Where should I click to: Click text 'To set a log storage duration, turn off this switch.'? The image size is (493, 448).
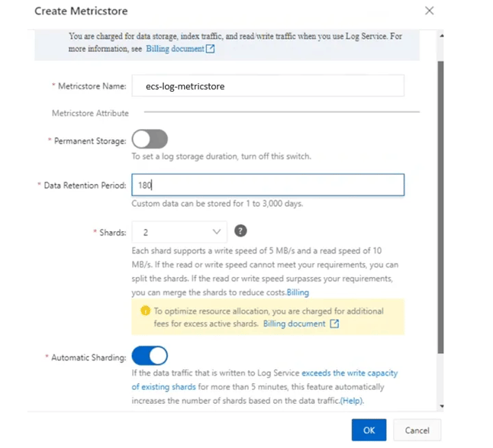[221, 156]
